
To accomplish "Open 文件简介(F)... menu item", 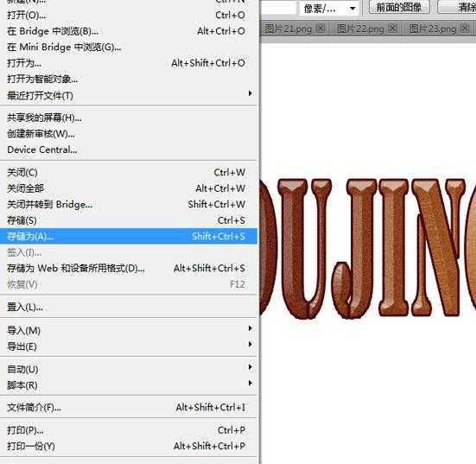I will click(129, 407).
